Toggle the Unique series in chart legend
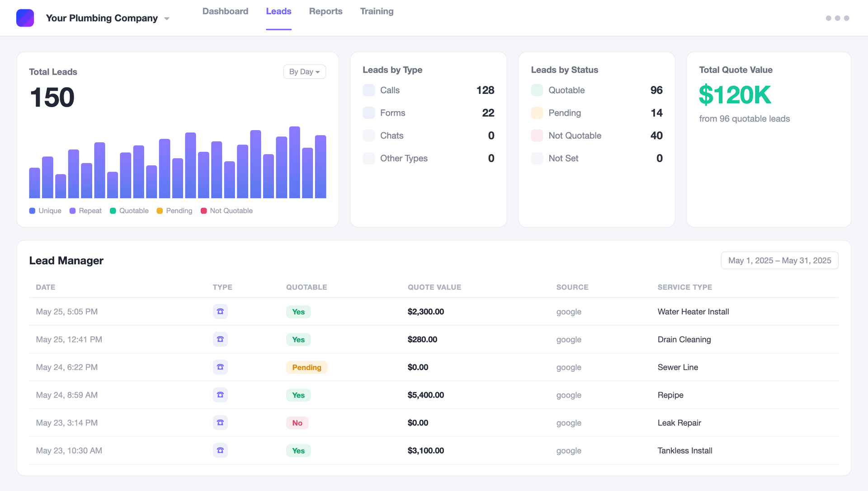This screenshot has width=868, height=491. coord(45,210)
